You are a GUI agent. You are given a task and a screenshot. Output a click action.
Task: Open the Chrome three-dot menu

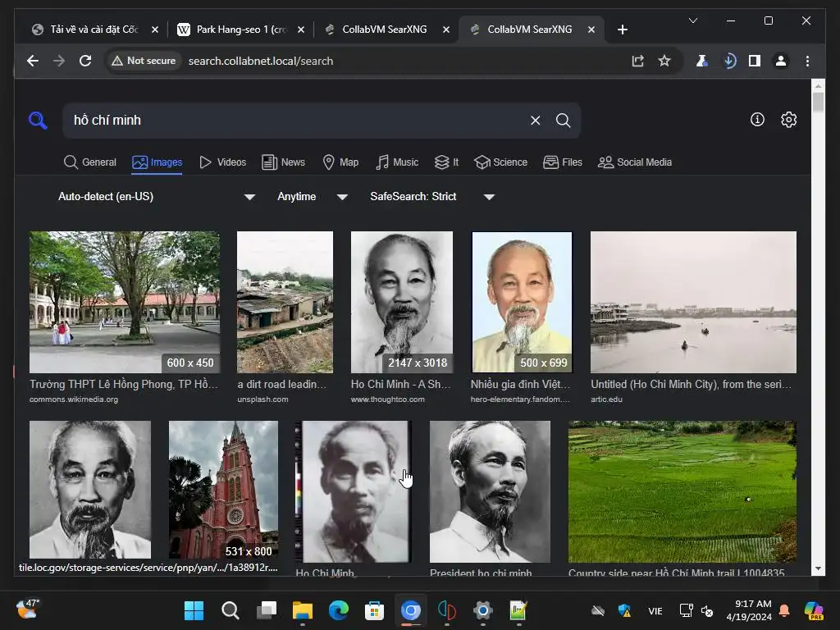[x=807, y=61]
